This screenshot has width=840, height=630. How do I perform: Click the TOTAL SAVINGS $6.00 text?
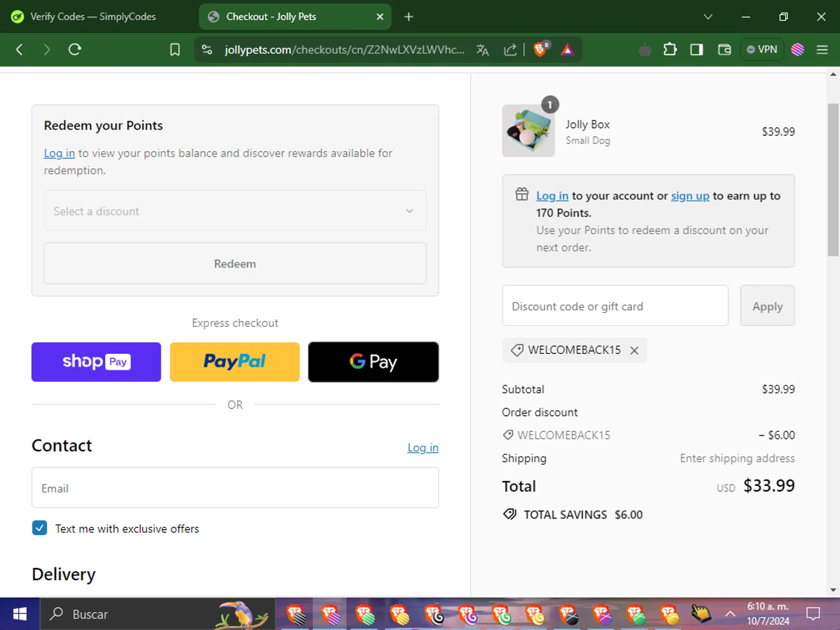[x=583, y=515]
